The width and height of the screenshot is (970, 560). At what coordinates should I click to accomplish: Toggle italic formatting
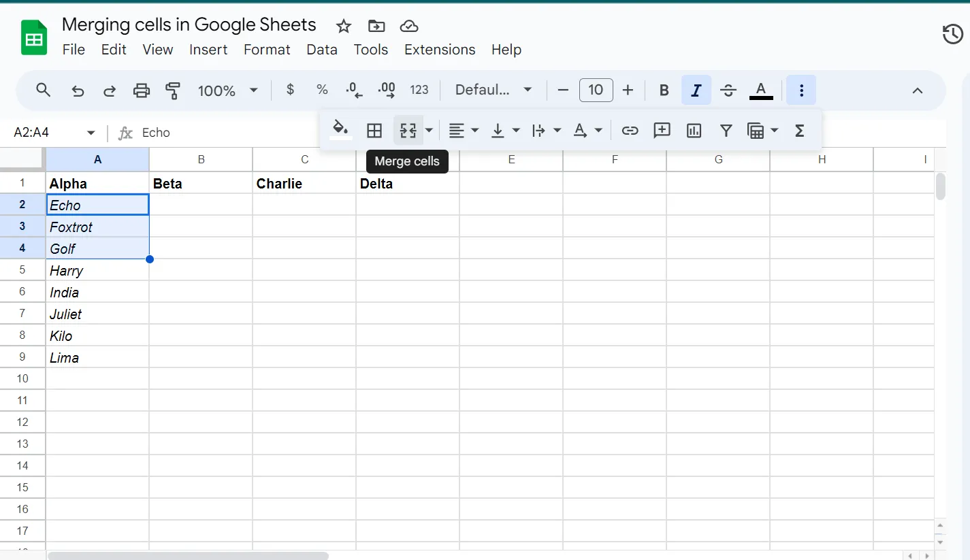tap(696, 90)
